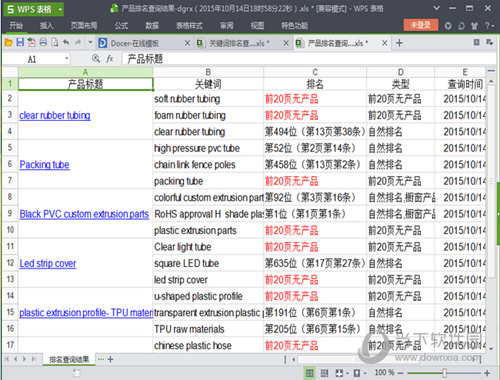Open the 审阅 ribbon tab
This screenshot has height=380, width=500.
(x=227, y=25)
